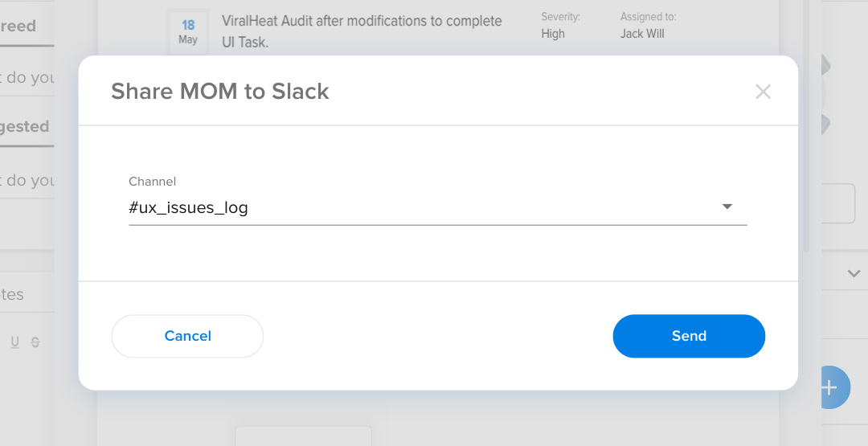Select the #ux_issues_log channel field
Screen dimensions: 868x446
(418, 207)
